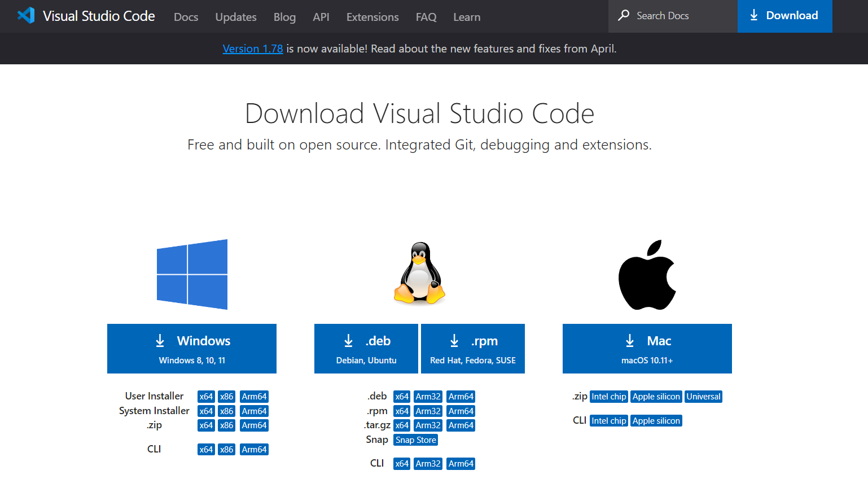Click the search magnifier icon
The image size is (868, 501).
624,15
